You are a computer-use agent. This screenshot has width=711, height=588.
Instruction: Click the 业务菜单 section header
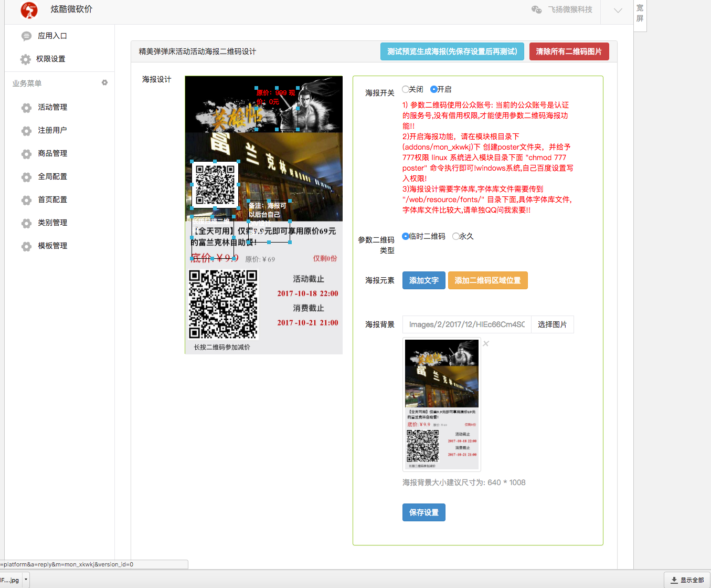pos(27,83)
